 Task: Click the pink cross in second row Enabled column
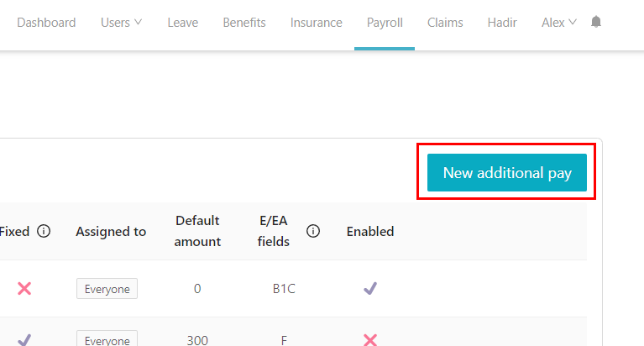point(370,340)
